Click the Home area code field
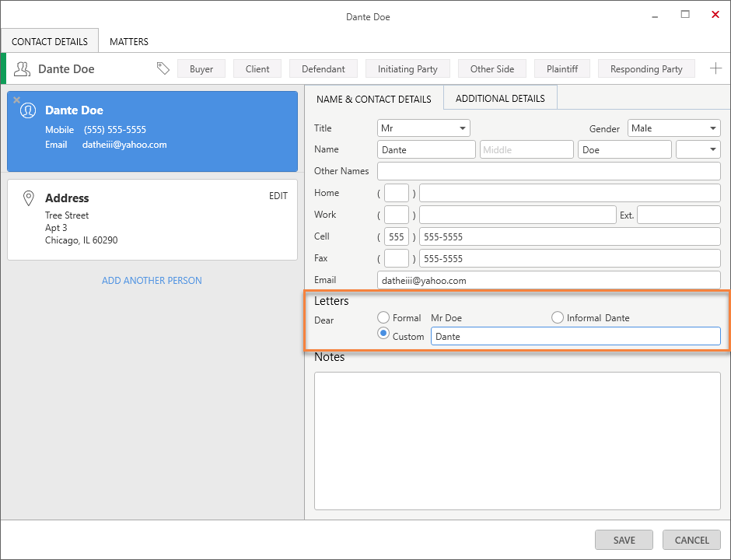Viewport: 731px width, 560px height. (397, 193)
